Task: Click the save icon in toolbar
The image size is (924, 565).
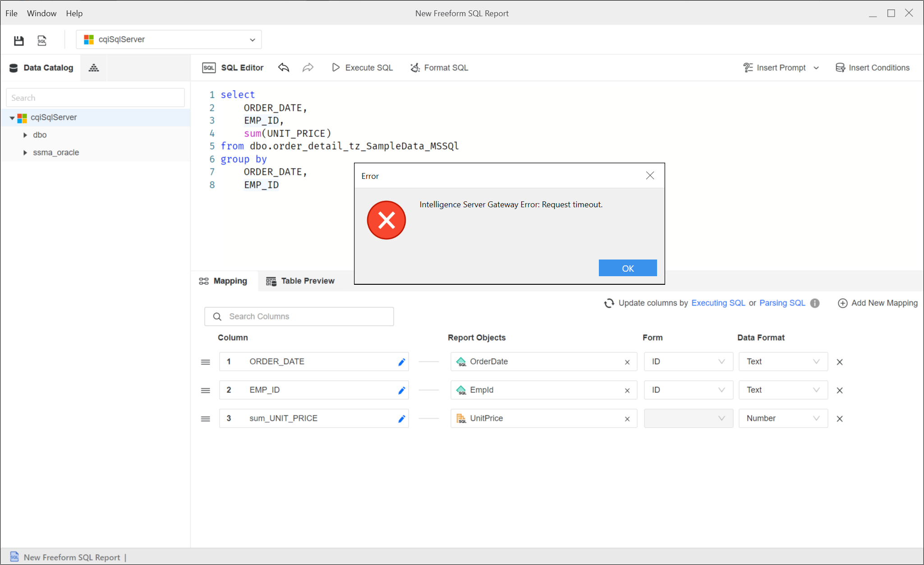Action: coord(18,41)
